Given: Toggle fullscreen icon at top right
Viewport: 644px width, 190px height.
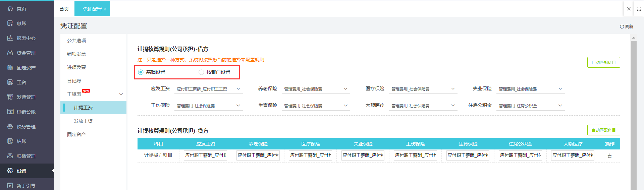Looking at the screenshot, I should click(x=639, y=9).
